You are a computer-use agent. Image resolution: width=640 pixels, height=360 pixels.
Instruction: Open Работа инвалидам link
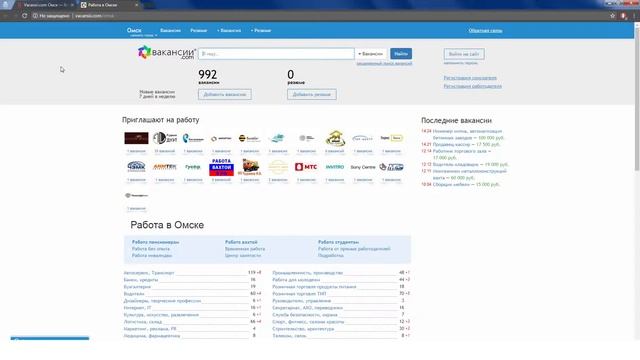click(x=152, y=256)
